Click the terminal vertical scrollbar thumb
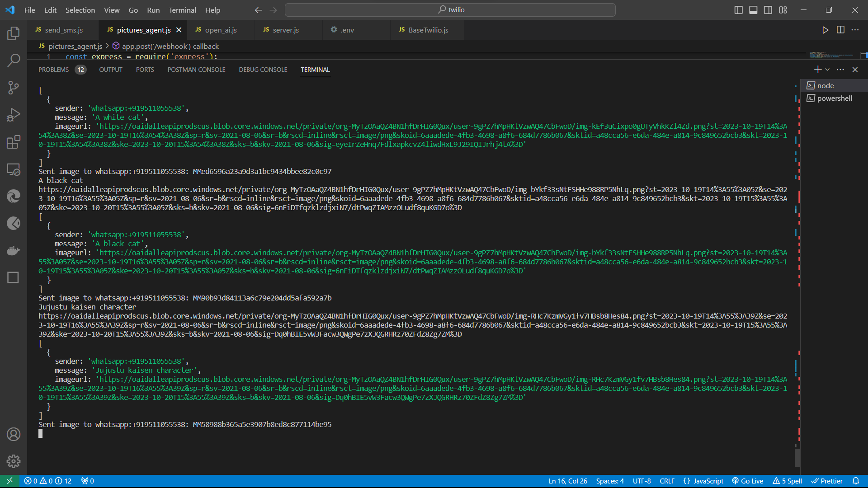 pos(797,457)
